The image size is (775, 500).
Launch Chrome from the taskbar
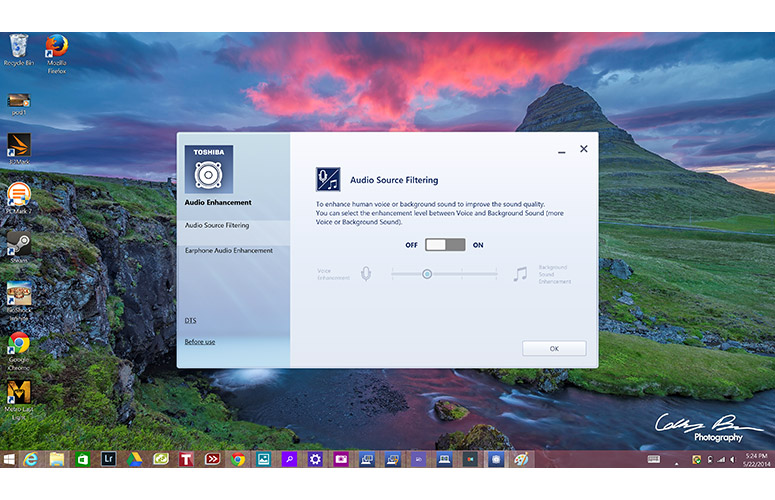point(238,459)
